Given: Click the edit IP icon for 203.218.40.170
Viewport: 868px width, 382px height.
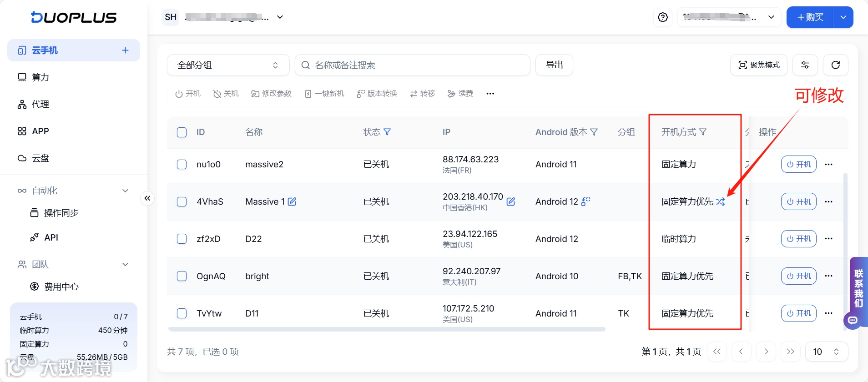Looking at the screenshot, I should coord(511,201).
